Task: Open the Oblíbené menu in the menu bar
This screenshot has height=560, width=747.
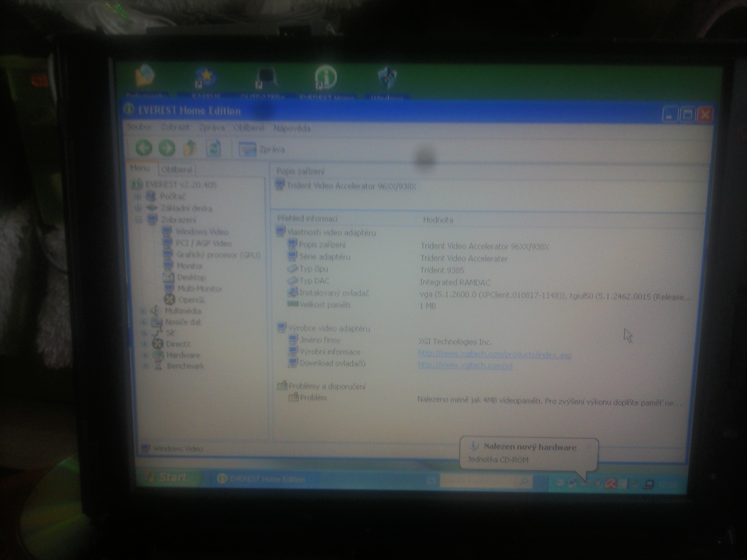Action: pyautogui.click(x=249, y=128)
